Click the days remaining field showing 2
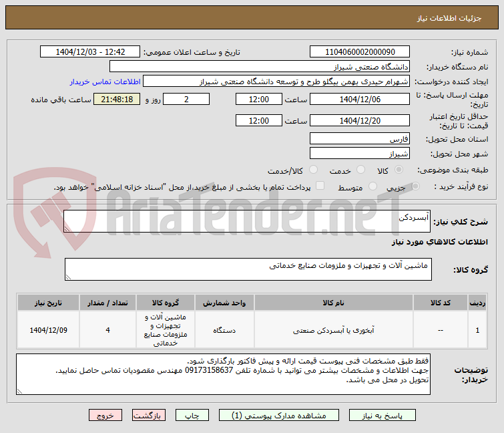The height and width of the screenshot is (433, 504). (x=186, y=99)
